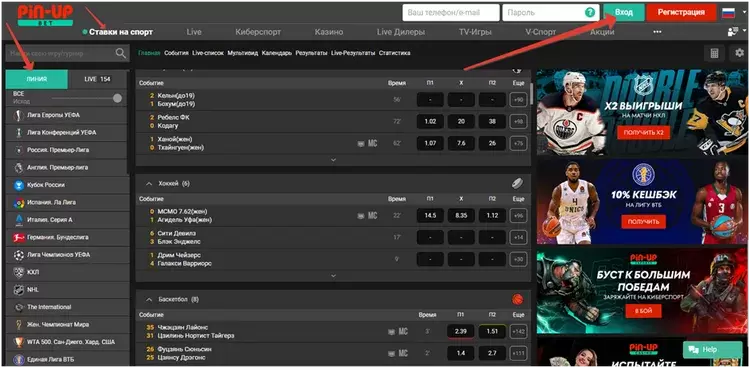Click the Пароль password field
Viewport: 750px width, 368px height.
pos(551,12)
